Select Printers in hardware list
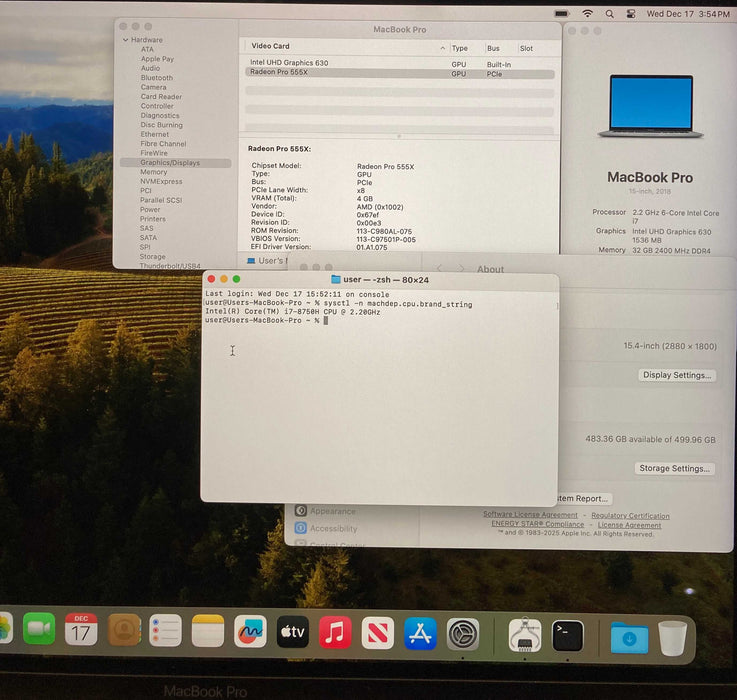737x700 pixels. click(x=153, y=219)
